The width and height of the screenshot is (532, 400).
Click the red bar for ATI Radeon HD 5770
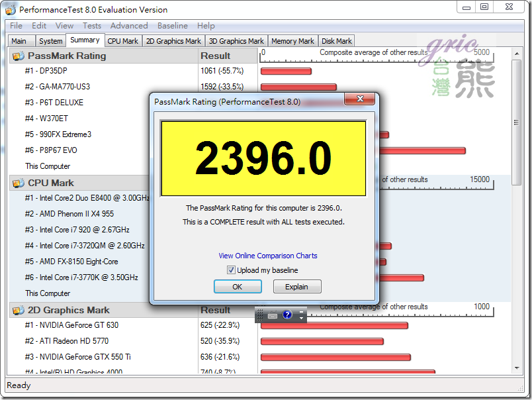(322, 342)
